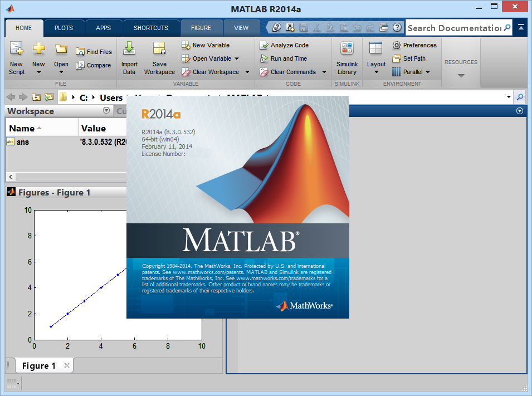Screen dimensions: 532x396
Task: Open the Simulink Library
Action: pos(347,50)
